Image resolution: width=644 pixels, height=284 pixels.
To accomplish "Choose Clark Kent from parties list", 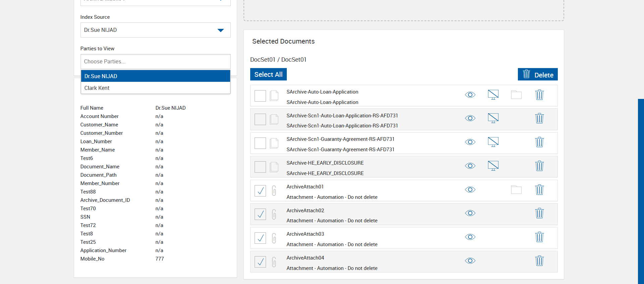I will [155, 88].
